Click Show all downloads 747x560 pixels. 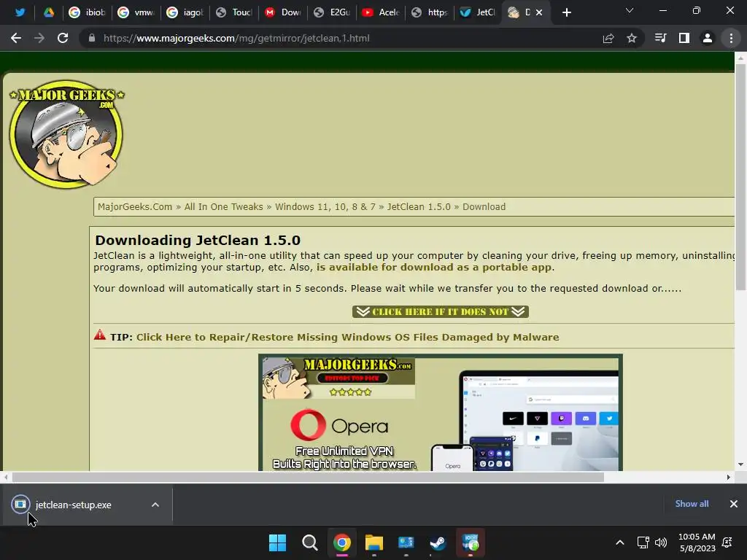point(692,504)
